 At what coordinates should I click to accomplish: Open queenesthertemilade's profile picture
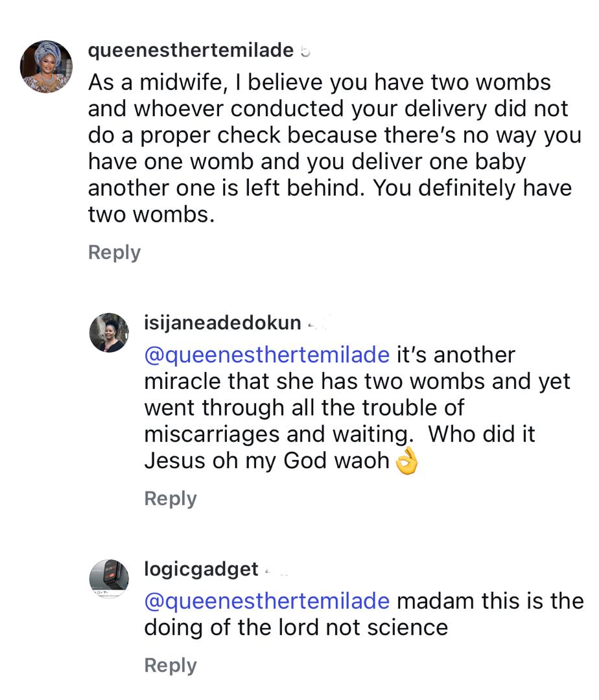(x=46, y=67)
